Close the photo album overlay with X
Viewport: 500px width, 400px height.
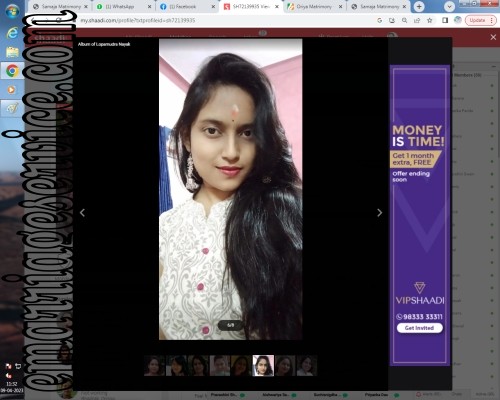pyautogui.click(x=493, y=37)
